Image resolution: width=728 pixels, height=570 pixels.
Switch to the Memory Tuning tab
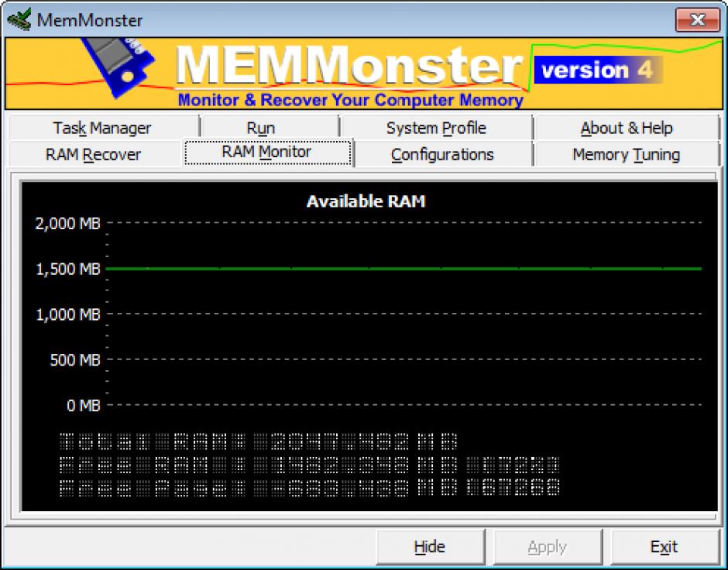click(627, 155)
